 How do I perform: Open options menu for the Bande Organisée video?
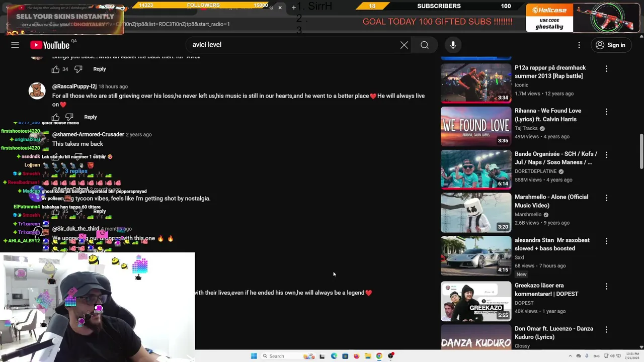pyautogui.click(x=606, y=155)
